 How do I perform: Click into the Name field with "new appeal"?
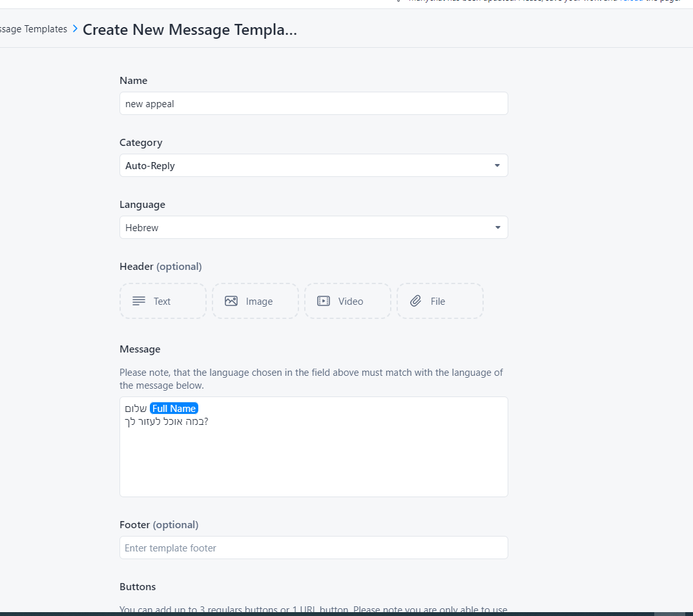[313, 103]
